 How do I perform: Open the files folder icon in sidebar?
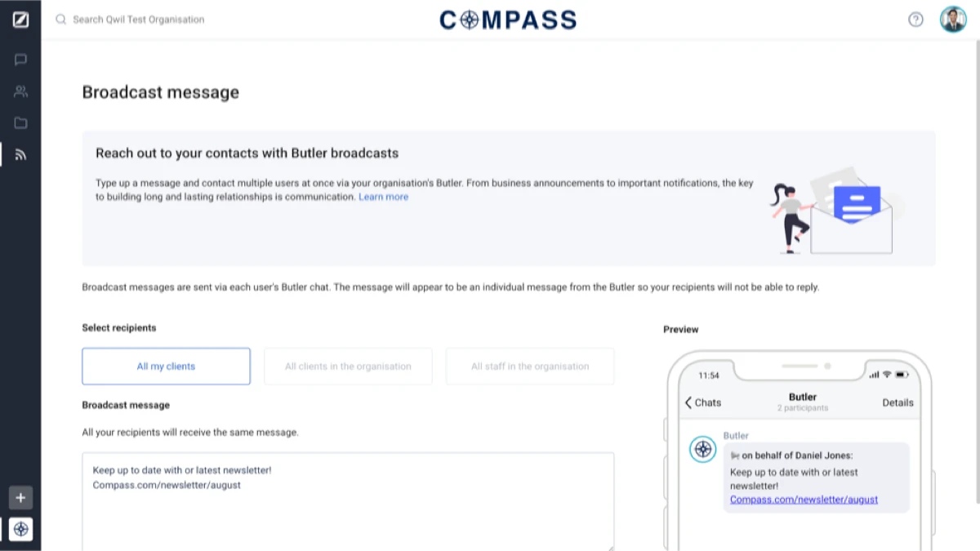click(x=20, y=122)
